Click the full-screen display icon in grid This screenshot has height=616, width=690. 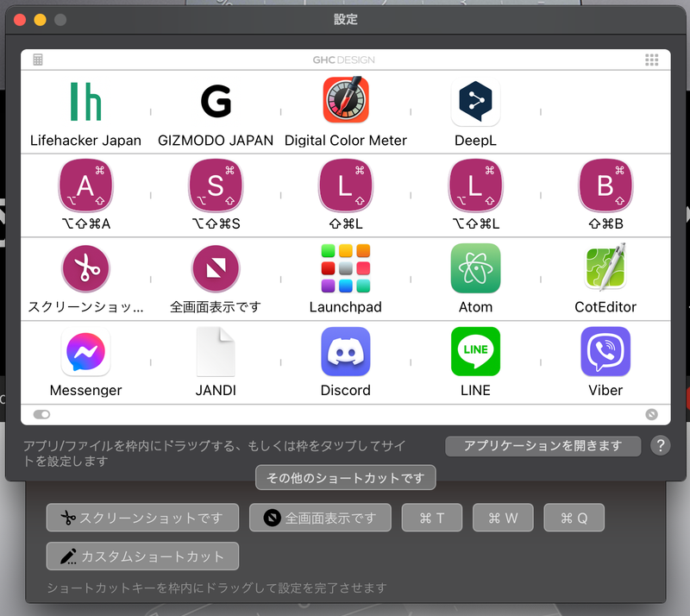point(216,268)
